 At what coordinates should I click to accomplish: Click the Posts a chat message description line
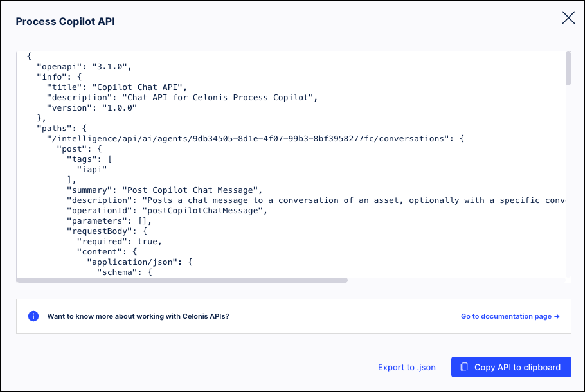[x=316, y=200]
